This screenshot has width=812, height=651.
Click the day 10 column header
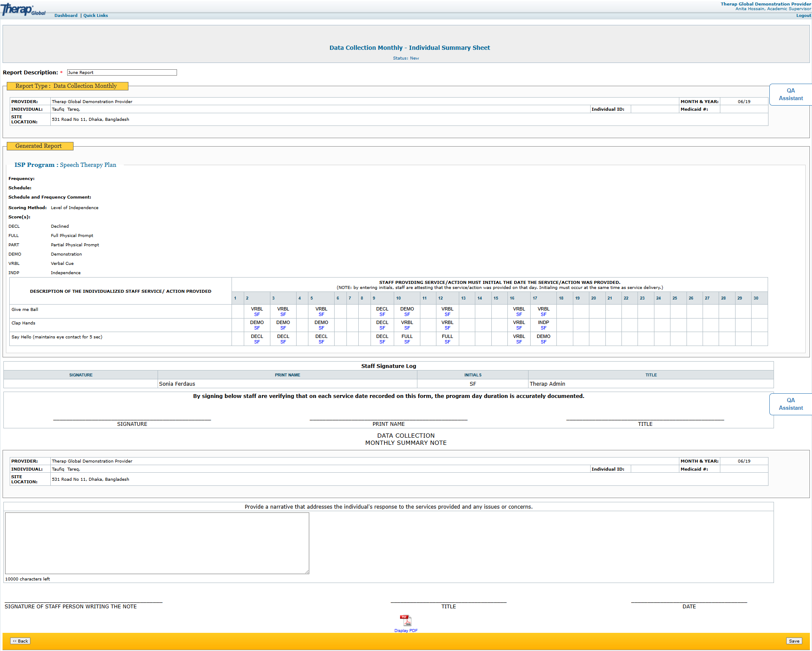398,298
